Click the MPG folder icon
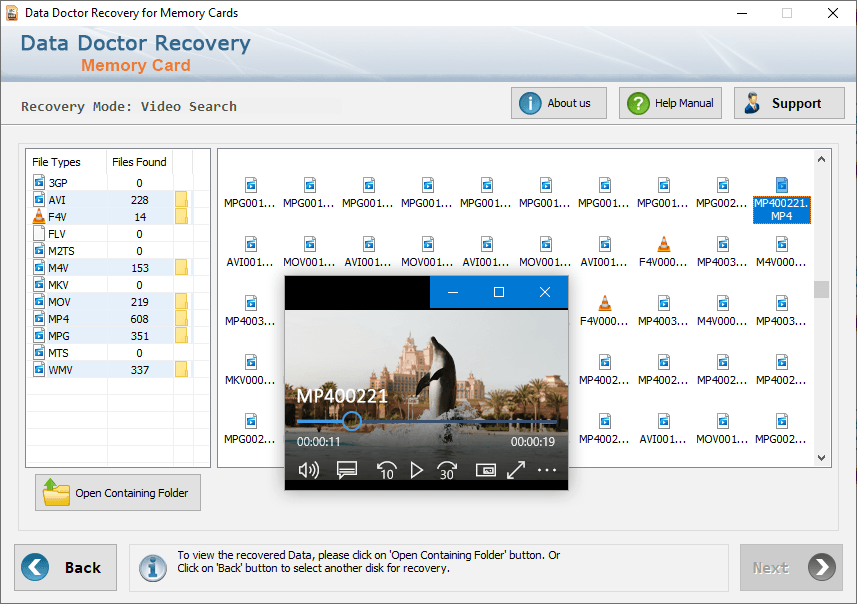 [181, 335]
